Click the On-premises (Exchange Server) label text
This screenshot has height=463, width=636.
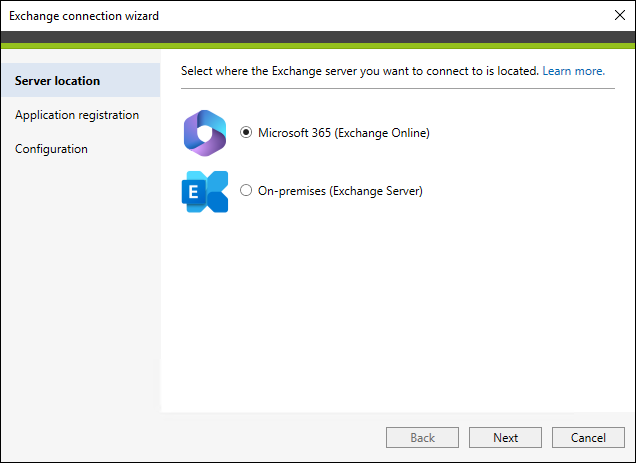(x=340, y=191)
